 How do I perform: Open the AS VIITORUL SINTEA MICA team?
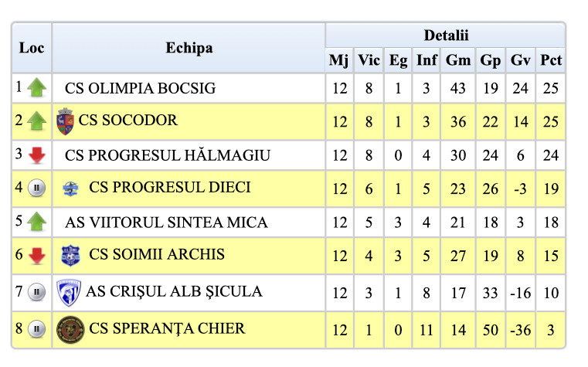click(x=166, y=223)
